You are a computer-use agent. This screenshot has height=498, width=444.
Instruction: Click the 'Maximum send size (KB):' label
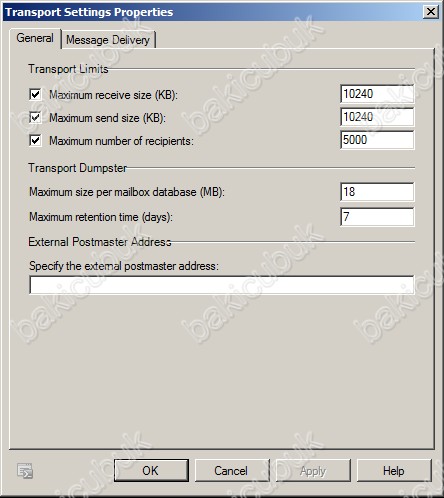point(107,118)
